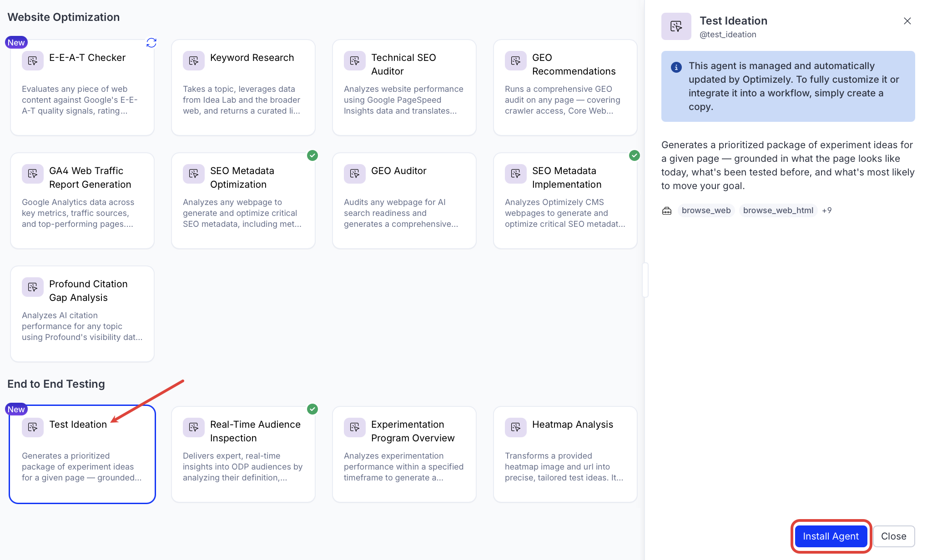Click the browse_web_html tool tag

point(778,210)
